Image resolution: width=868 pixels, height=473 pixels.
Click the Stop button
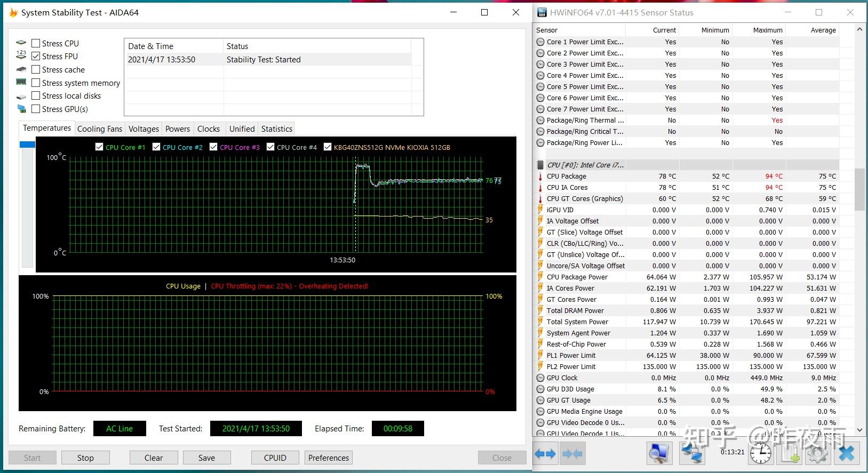pyautogui.click(x=85, y=458)
